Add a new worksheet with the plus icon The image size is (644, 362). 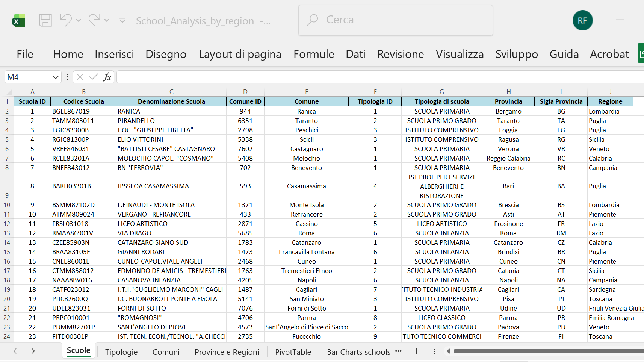click(x=416, y=351)
